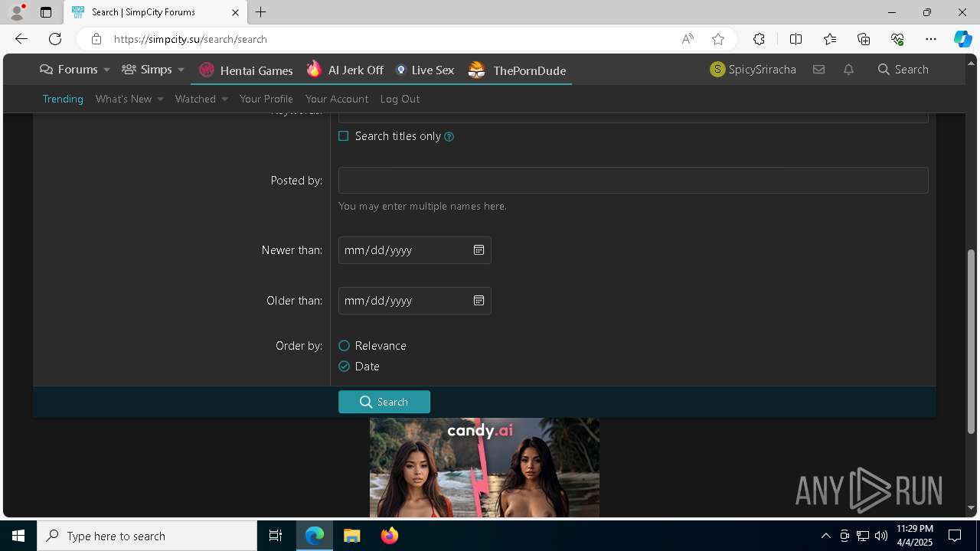
Task: Click the browser address bar URL
Action: [x=191, y=39]
